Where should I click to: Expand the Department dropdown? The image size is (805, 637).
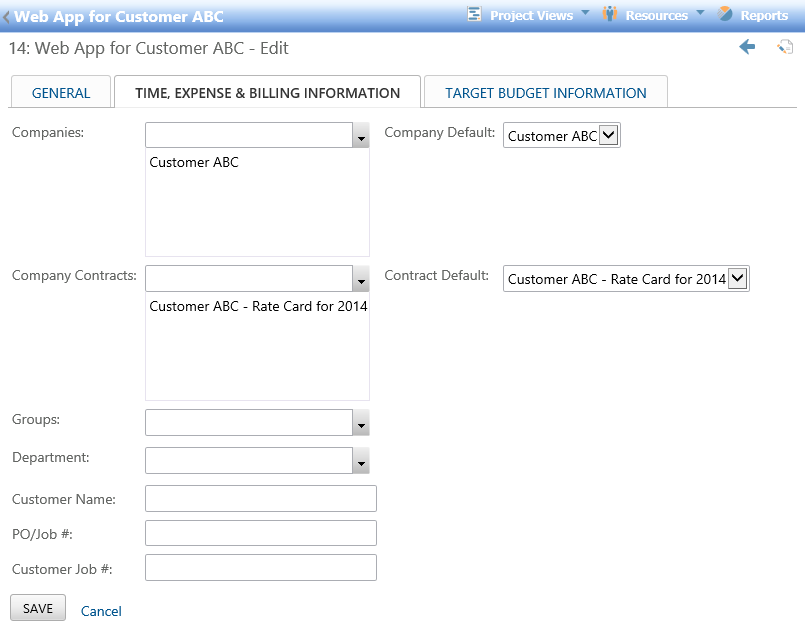click(361, 461)
